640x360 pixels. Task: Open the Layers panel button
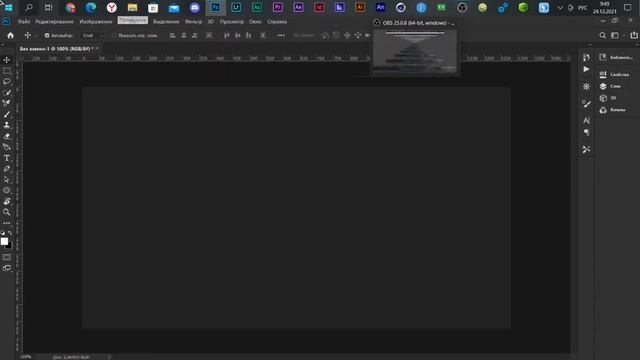click(611, 86)
